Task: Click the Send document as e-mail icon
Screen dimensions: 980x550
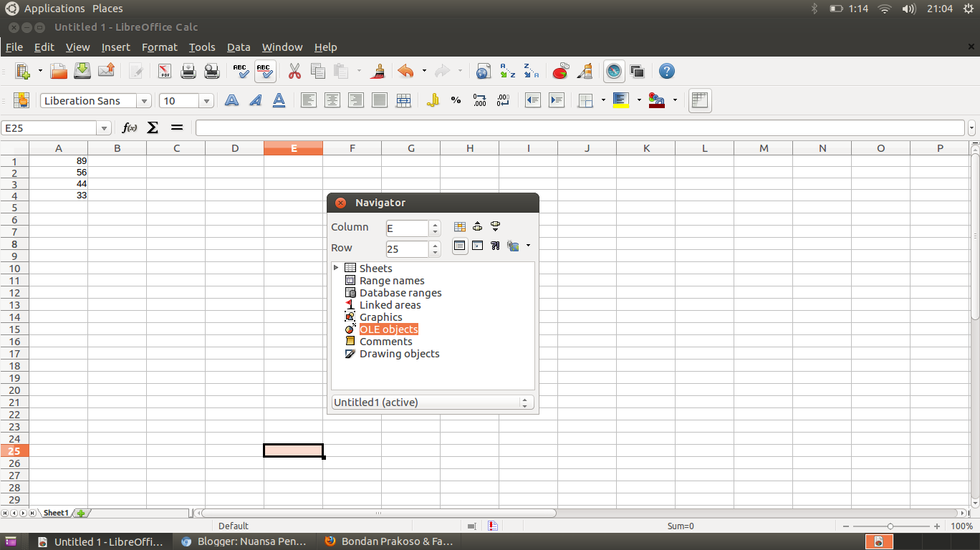Action: (106, 71)
